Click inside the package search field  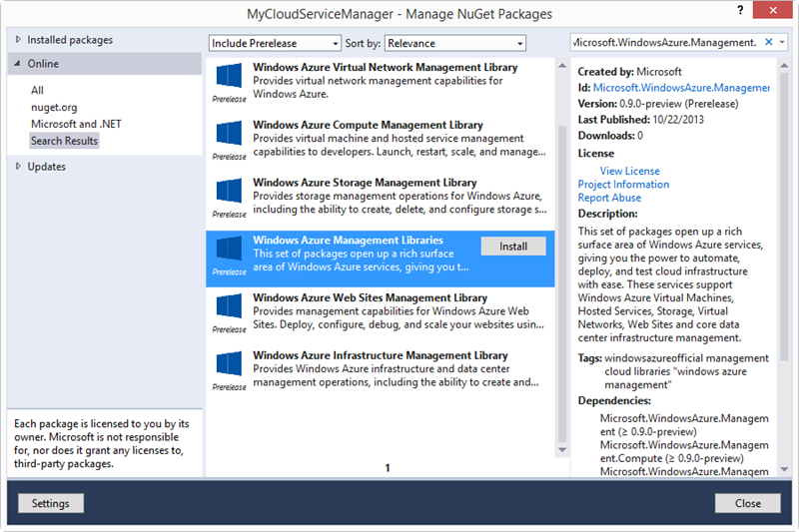(665, 42)
